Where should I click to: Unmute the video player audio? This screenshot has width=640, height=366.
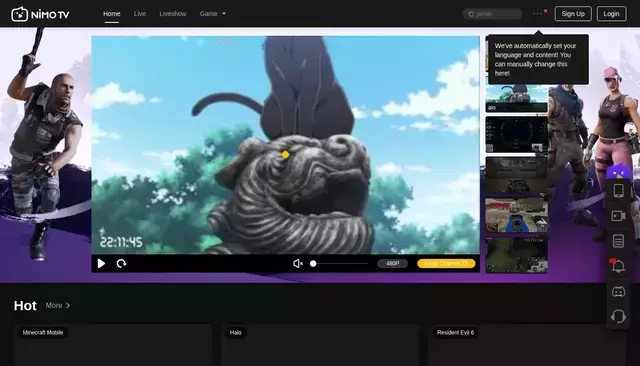[298, 264]
